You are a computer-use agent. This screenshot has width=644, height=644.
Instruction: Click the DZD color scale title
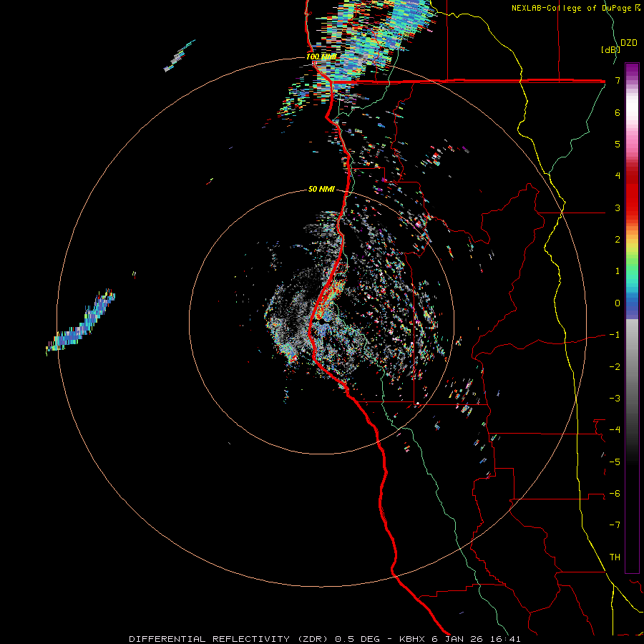click(629, 43)
